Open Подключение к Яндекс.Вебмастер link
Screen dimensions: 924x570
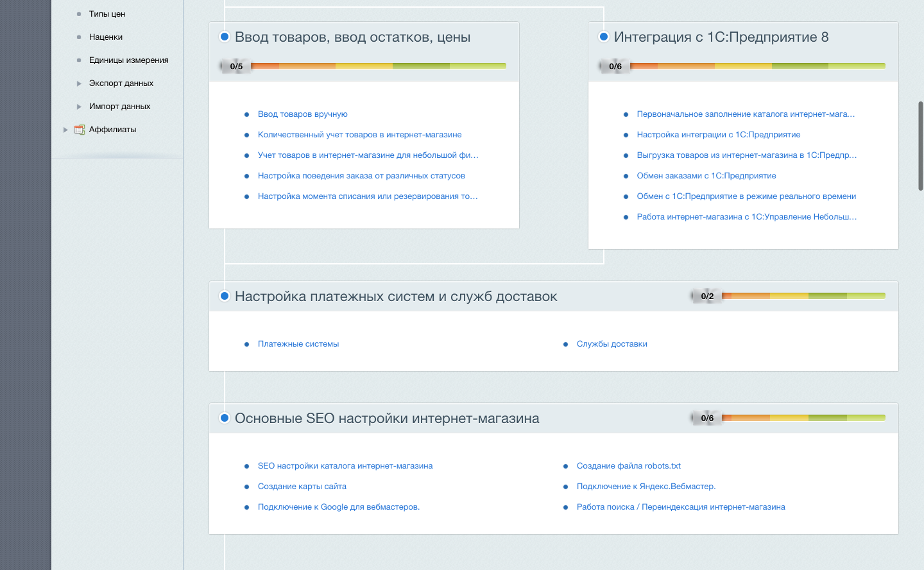point(646,487)
